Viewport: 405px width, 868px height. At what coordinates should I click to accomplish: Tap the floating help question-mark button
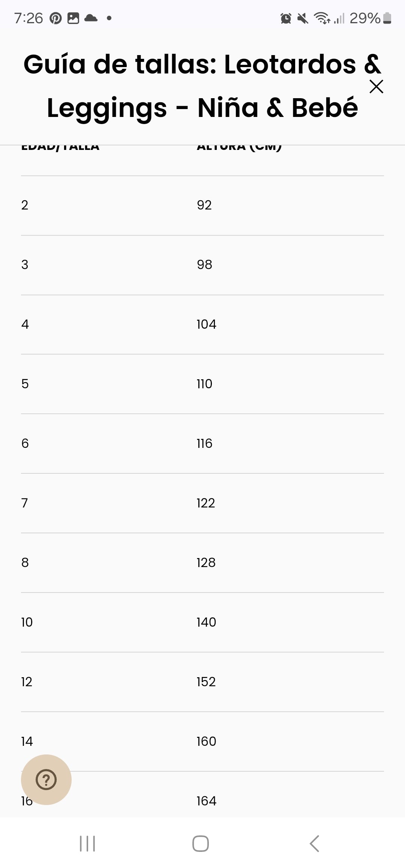(x=46, y=780)
